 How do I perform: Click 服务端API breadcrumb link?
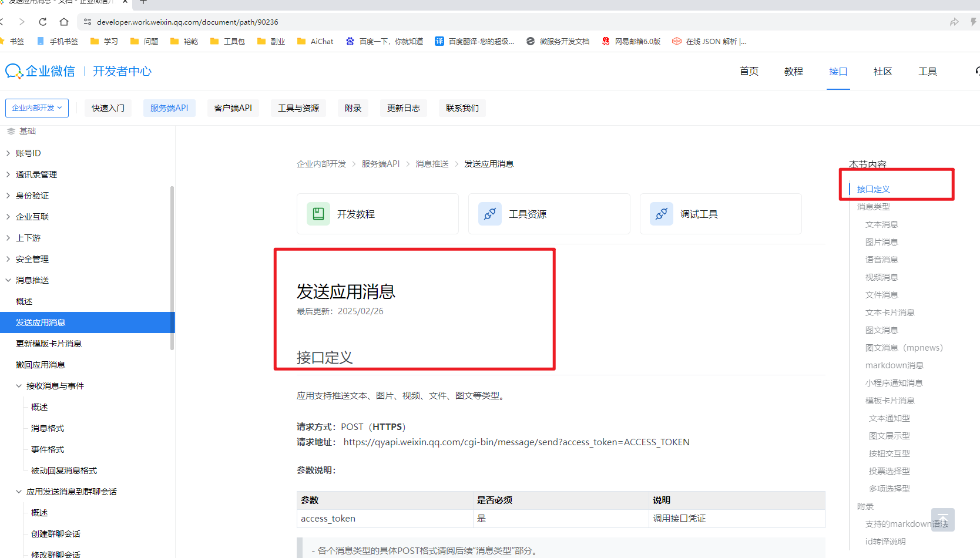tap(381, 164)
